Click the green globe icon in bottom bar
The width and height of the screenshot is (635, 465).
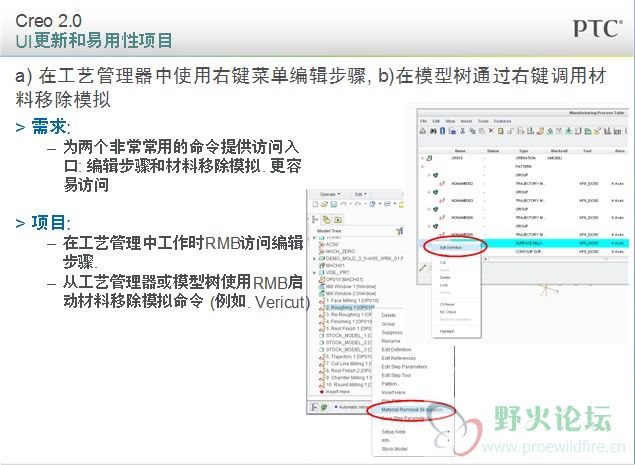click(324, 407)
